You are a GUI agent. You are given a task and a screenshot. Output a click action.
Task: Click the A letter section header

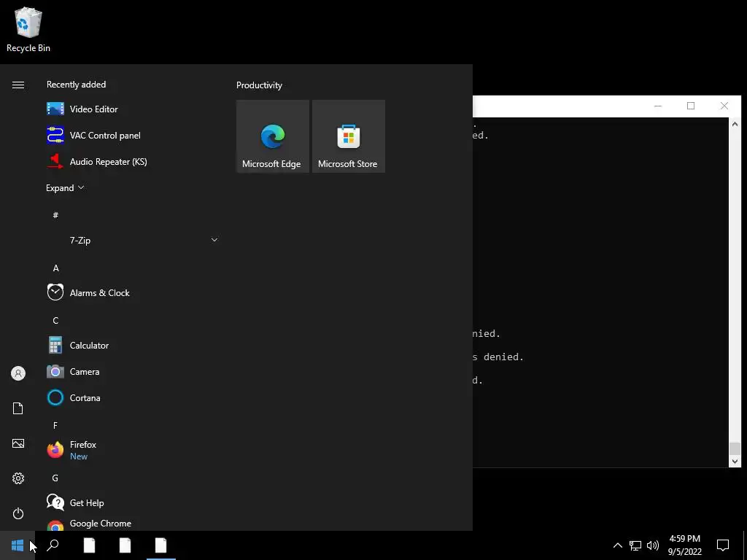[55, 268]
